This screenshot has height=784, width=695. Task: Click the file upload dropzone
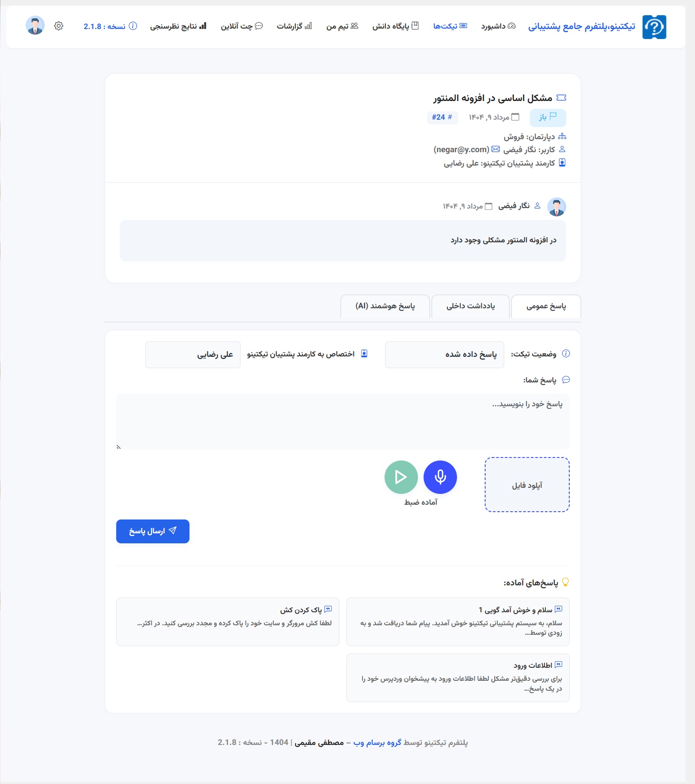(527, 485)
